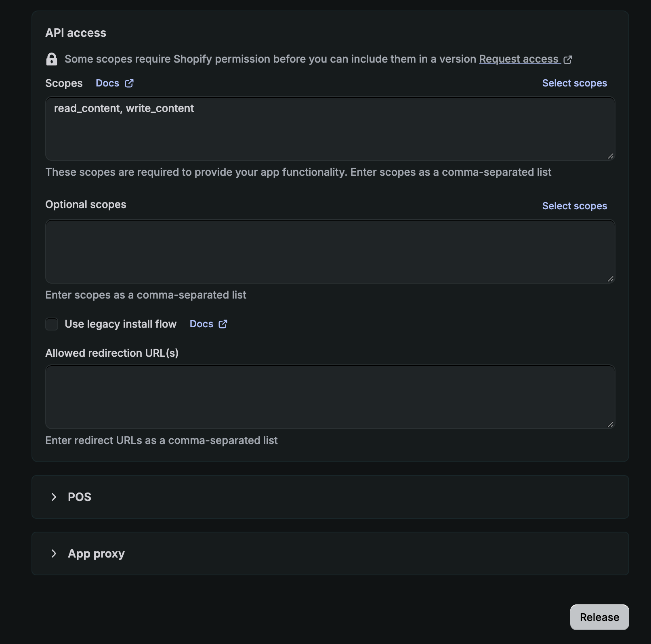Click Select scopes for Optional scopes

tap(574, 206)
